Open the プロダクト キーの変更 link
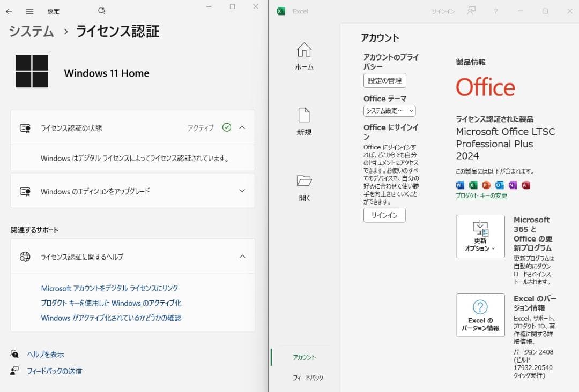The height and width of the screenshot is (392, 579). coord(481,196)
